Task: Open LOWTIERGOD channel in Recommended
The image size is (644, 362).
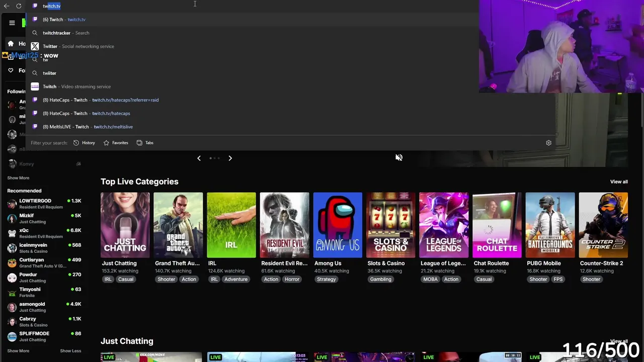Action: [x=44, y=204]
